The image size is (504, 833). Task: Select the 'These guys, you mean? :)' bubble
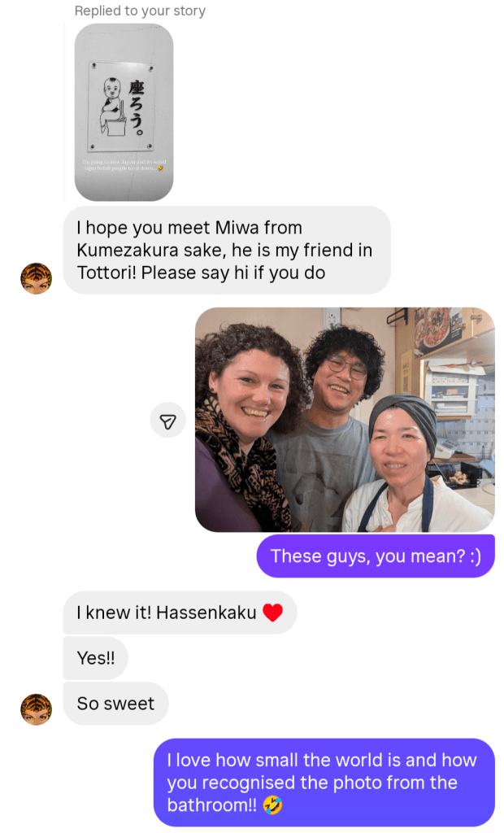376,556
